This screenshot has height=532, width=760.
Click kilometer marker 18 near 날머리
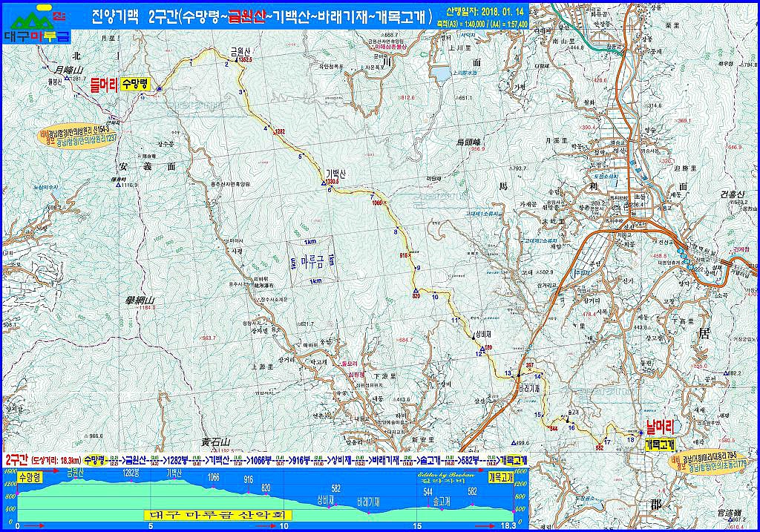(x=630, y=440)
